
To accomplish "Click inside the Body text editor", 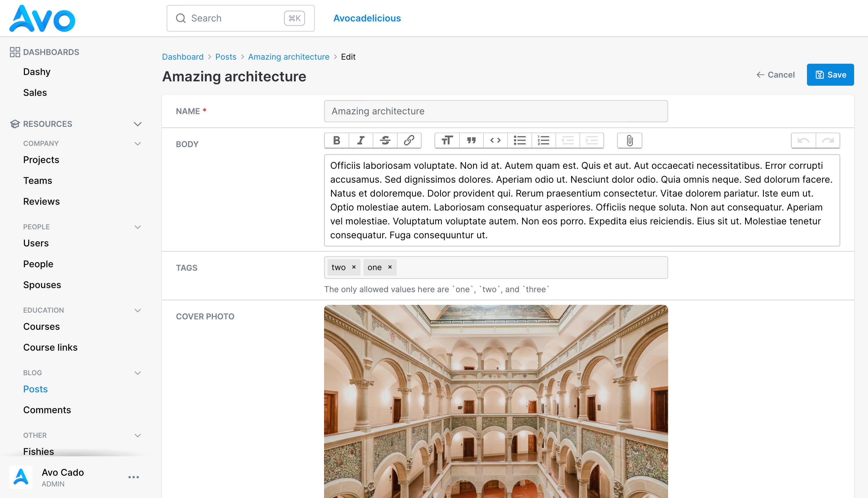I will tap(582, 200).
